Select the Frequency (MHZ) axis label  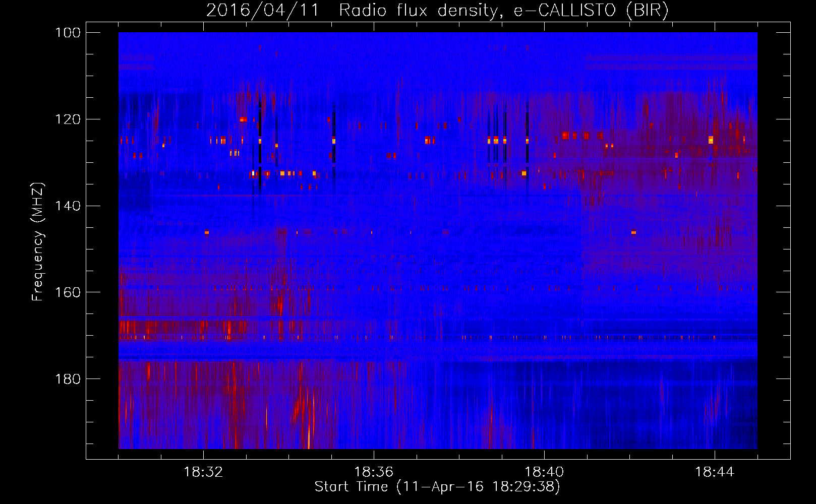point(38,242)
